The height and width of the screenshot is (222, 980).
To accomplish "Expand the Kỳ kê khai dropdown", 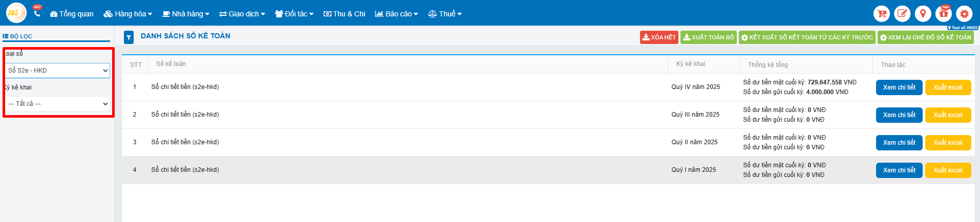I will point(57,104).
